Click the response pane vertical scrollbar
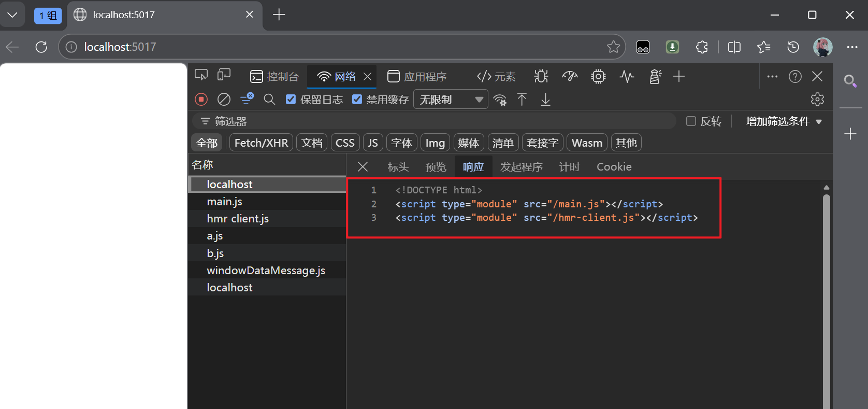Screen dimensions: 868x409 [x=827, y=301]
